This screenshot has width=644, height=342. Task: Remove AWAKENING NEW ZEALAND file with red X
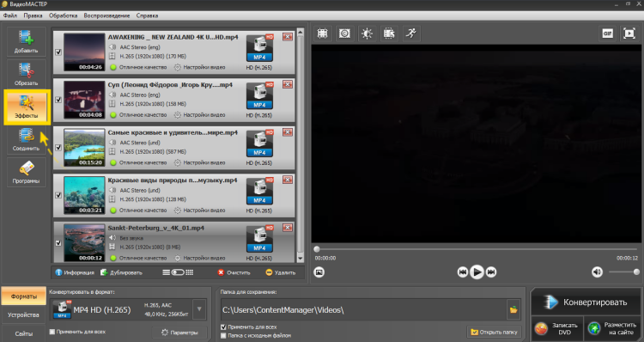288,37
